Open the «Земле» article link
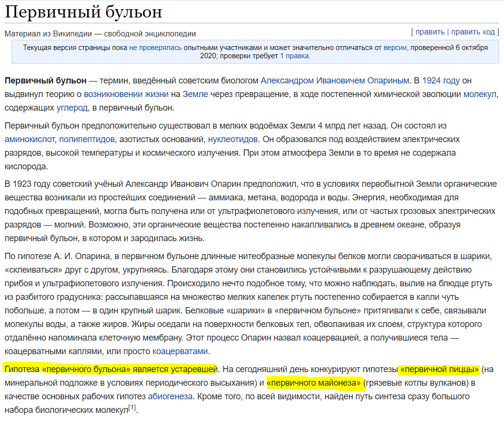504x425 pixels. click(195, 94)
